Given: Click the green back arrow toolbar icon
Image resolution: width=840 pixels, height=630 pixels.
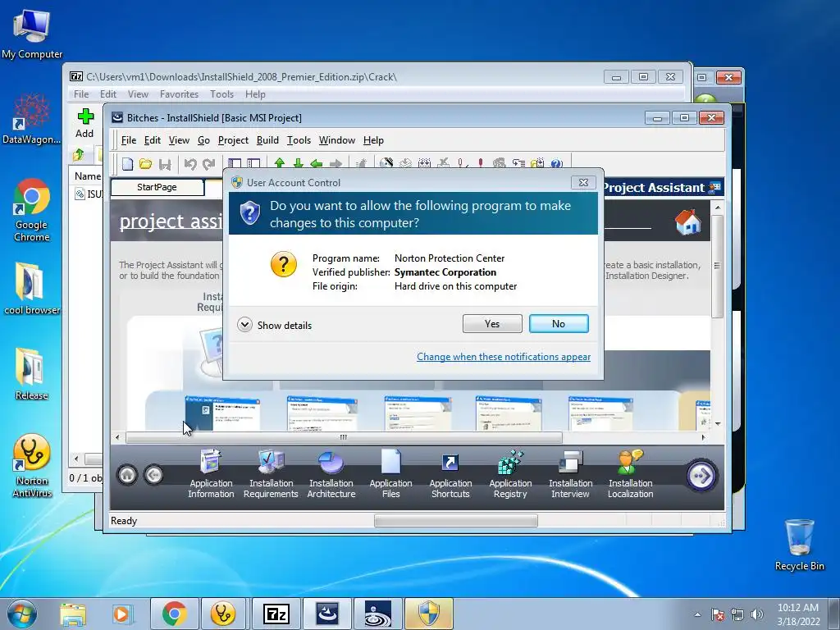Looking at the screenshot, I should 317,163.
